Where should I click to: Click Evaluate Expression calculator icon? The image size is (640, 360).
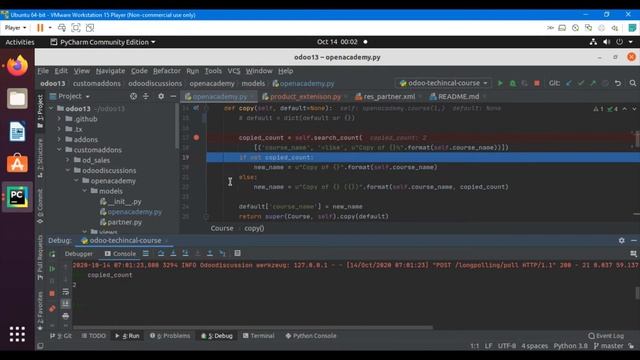coord(238,253)
